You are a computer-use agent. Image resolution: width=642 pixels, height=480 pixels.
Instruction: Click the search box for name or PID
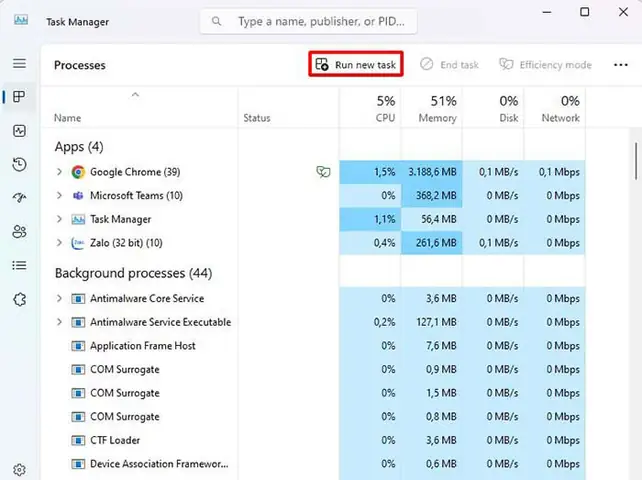pos(309,21)
